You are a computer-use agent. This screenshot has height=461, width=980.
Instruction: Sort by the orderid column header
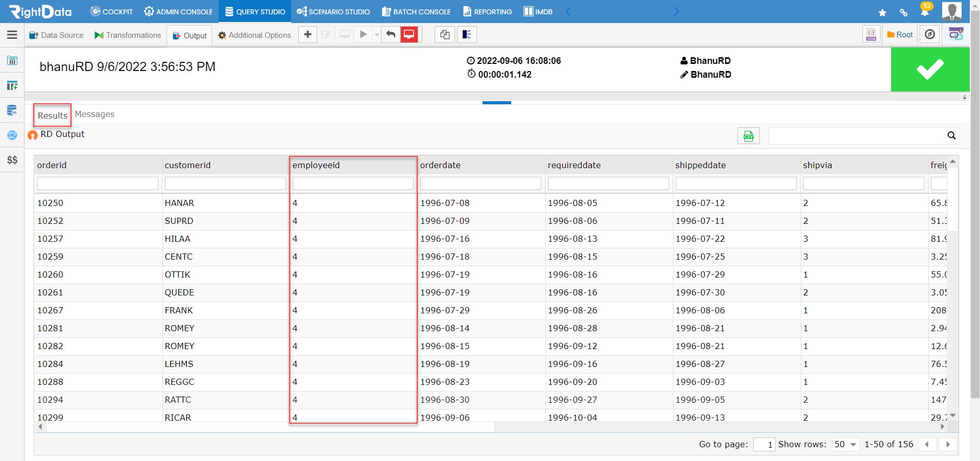click(x=98, y=165)
